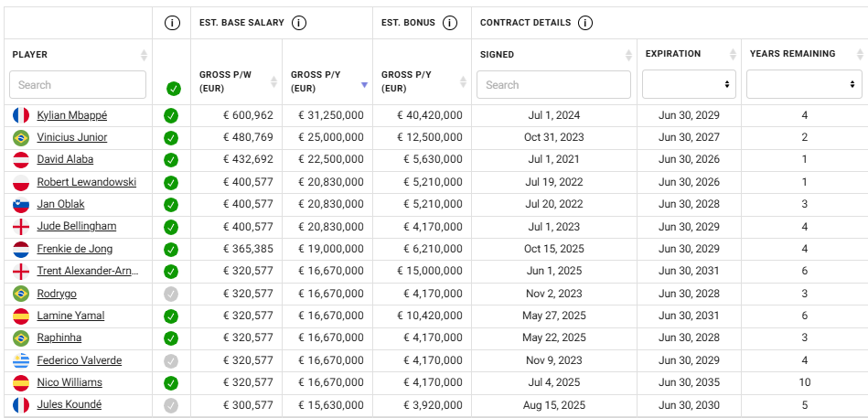Click the info icon beside Est. Base Salary

pyautogui.click(x=299, y=23)
